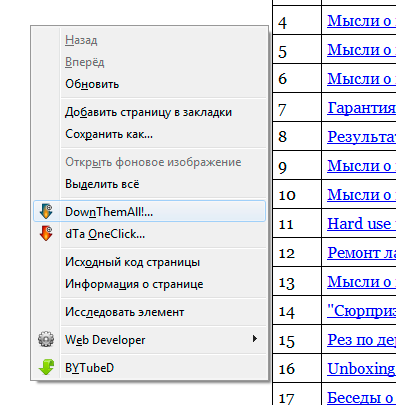Image resolution: width=396 pixels, height=405 pixels.
Task: Open the DownThemAll!… menu entry
Action: pyautogui.click(x=150, y=211)
